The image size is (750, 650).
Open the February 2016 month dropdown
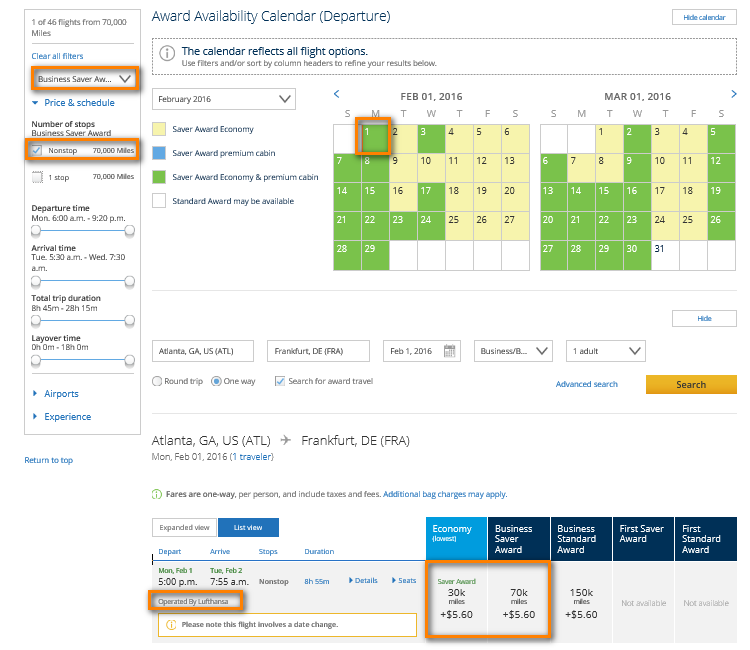224,99
